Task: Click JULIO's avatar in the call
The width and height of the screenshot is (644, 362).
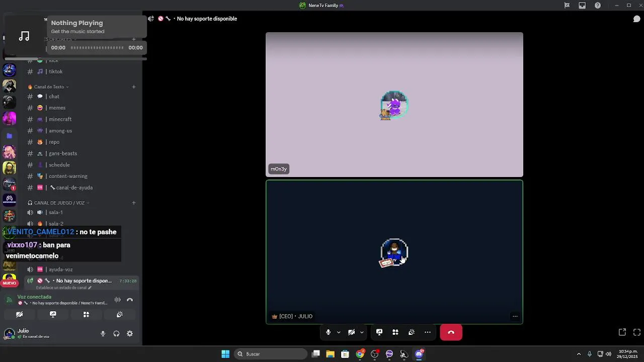Action: 394,252
